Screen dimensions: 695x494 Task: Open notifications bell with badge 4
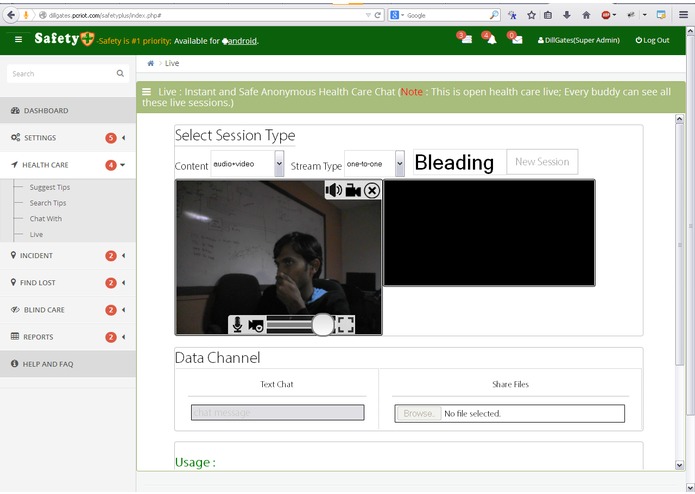490,38
